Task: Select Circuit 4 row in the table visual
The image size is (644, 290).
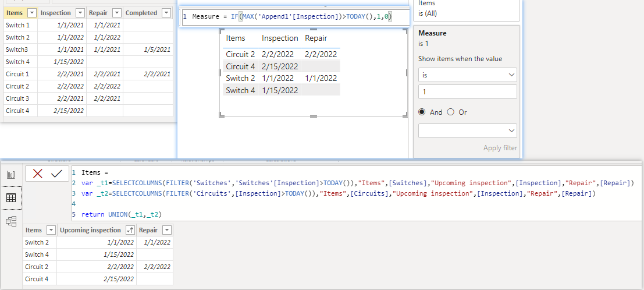Action: pyautogui.click(x=282, y=66)
